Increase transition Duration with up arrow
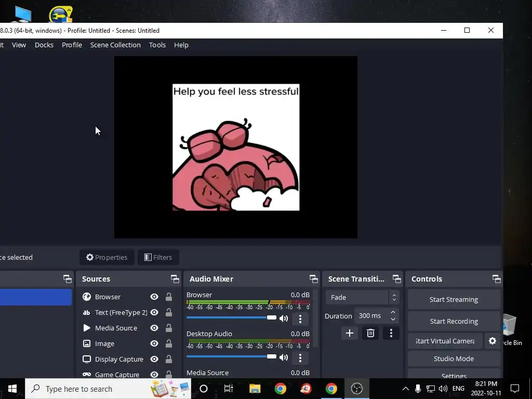The width and height of the screenshot is (532, 399). [393, 312]
